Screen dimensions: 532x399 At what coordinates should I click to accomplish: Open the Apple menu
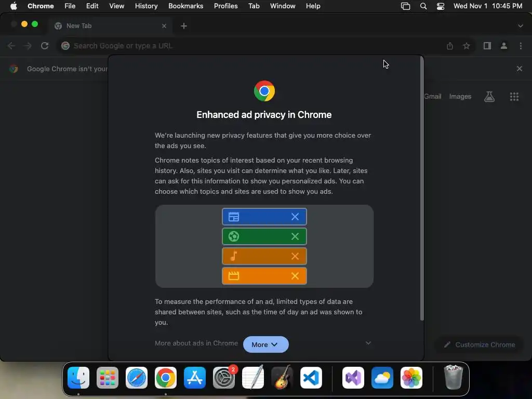click(x=14, y=6)
